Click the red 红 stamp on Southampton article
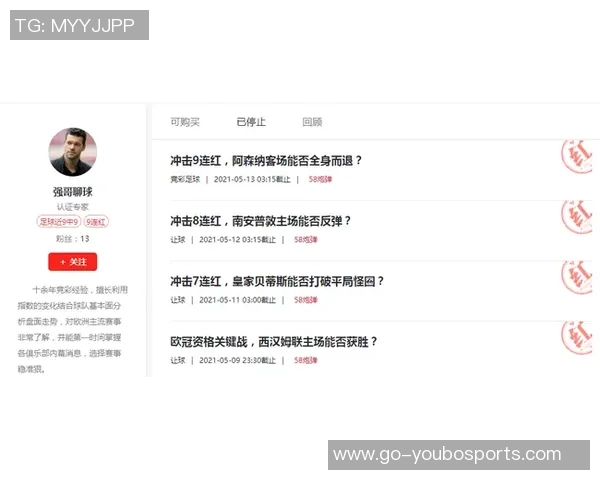The image size is (600, 480). [577, 217]
